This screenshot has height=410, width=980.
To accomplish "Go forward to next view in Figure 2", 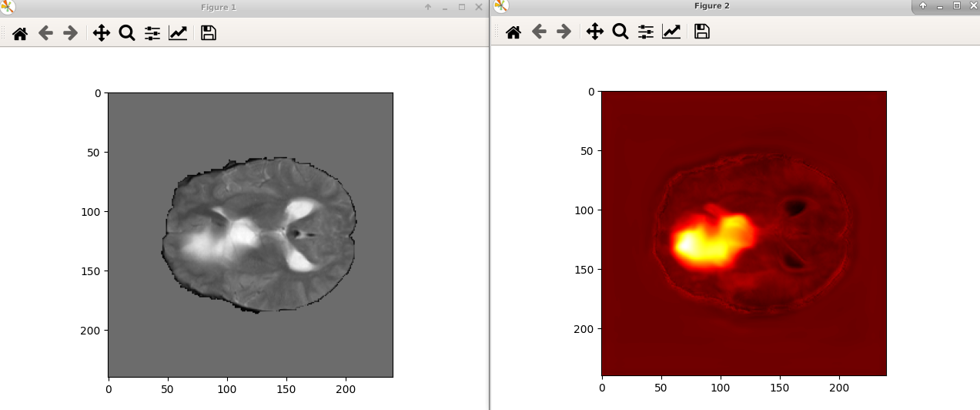I will click(564, 32).
